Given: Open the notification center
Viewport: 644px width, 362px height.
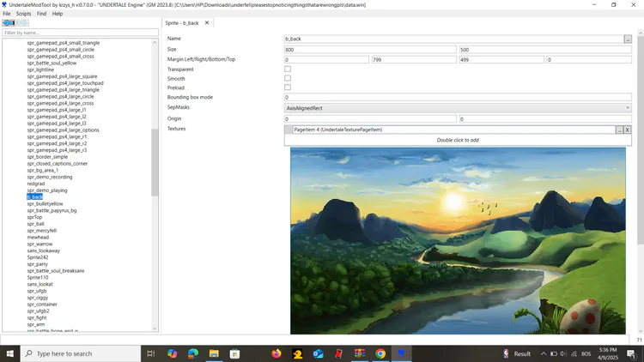Looking at the screenshot, I should pyautogui.click(x=631, y=353).
